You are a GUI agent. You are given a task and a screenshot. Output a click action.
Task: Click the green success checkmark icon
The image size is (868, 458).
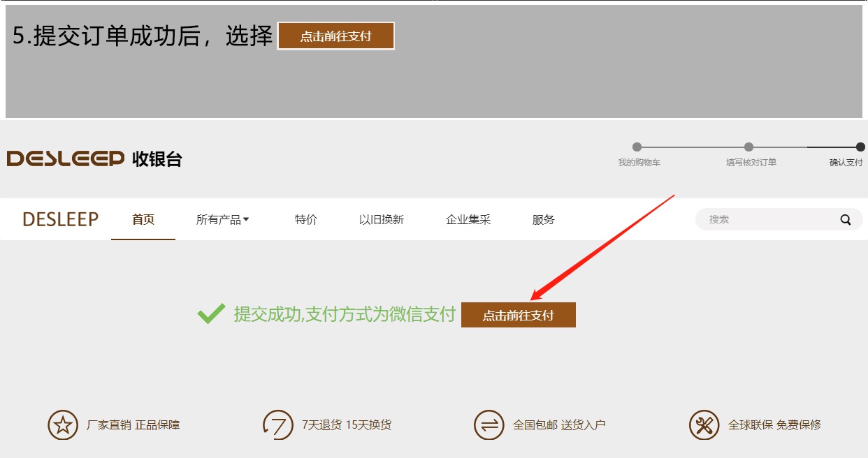211,314
